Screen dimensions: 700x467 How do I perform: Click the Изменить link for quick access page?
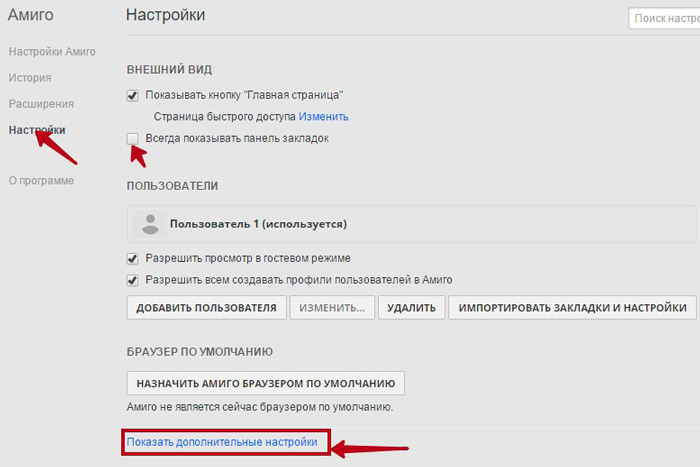323,117
